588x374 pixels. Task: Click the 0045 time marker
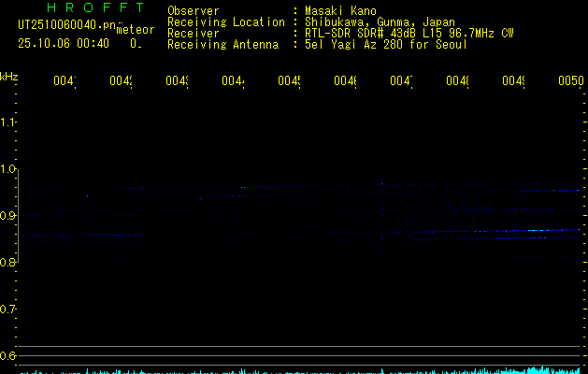tap(289, 80)
